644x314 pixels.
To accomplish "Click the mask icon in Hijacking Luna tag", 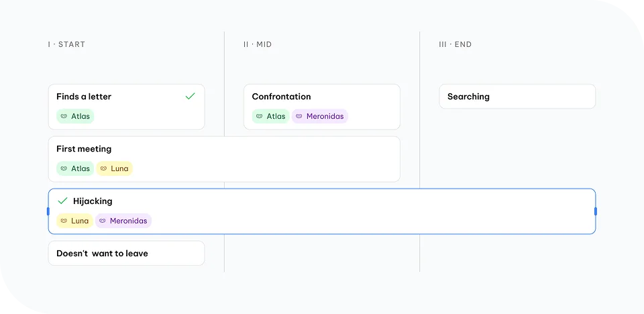I will [x=64, y=221].
